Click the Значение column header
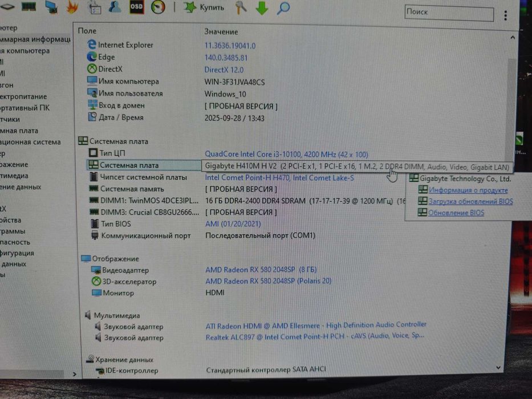The image size is (532, 399). click(x=221, y=32)
